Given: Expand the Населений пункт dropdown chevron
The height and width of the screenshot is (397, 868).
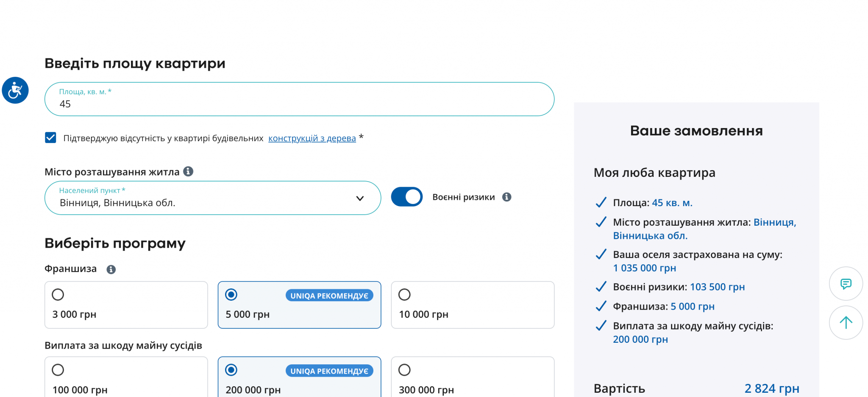Looking at the screenshot, I should (x=360, y=198).
